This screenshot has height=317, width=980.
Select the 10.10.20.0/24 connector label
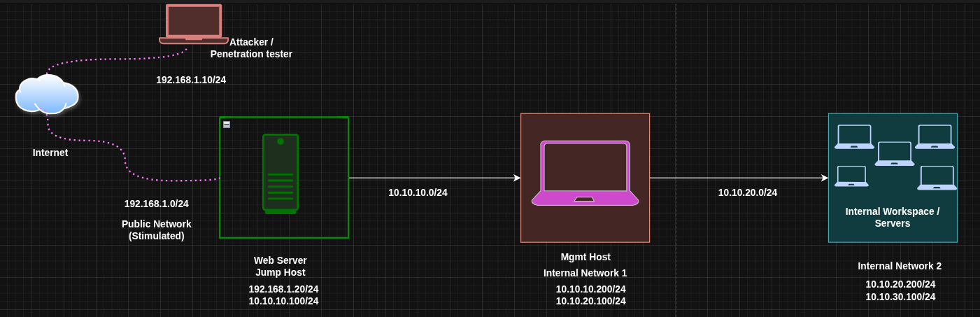[x=747, y=192]
